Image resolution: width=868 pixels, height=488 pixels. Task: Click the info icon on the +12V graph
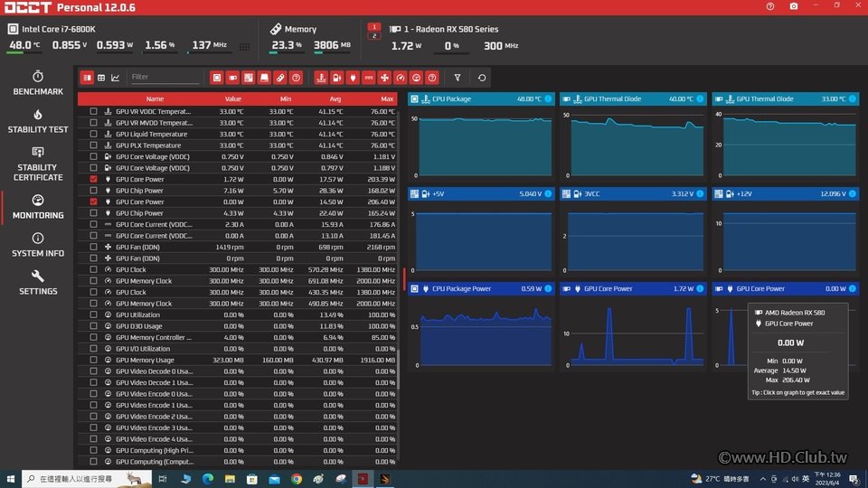coord(853,193)
